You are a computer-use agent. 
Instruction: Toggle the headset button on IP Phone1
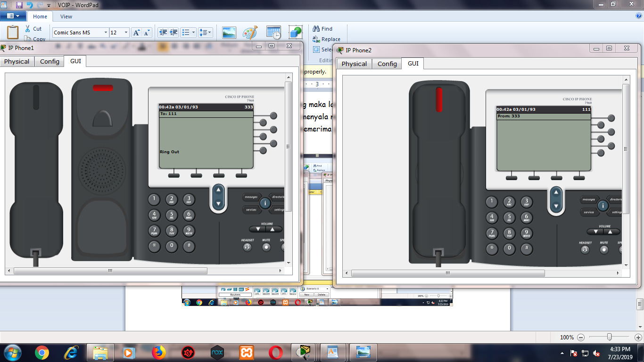248,247
